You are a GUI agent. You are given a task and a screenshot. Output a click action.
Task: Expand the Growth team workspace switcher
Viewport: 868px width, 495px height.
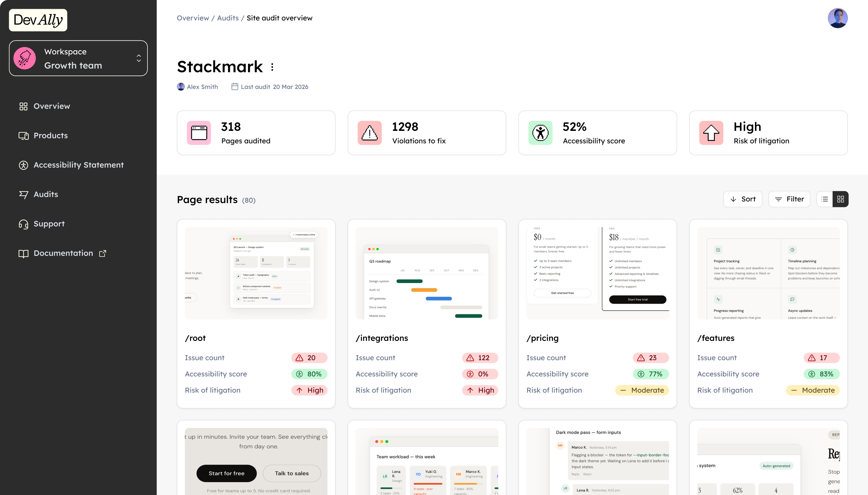[x=138, y=58]
